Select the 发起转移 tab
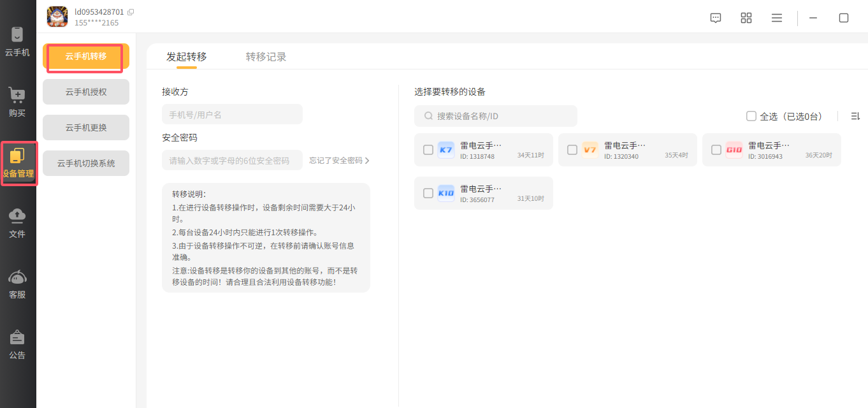This screenshot has height=408, width=868. click(187, 57)
